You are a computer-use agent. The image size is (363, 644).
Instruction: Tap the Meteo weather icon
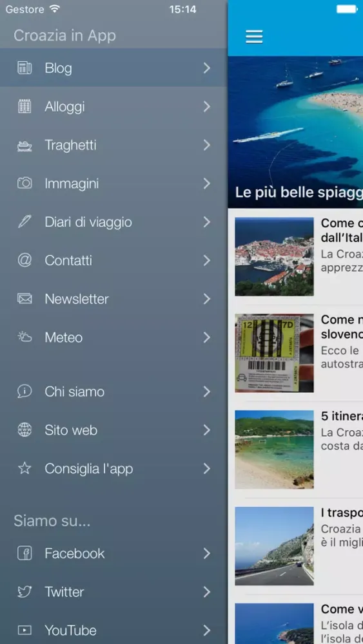(x=25, y=337)
